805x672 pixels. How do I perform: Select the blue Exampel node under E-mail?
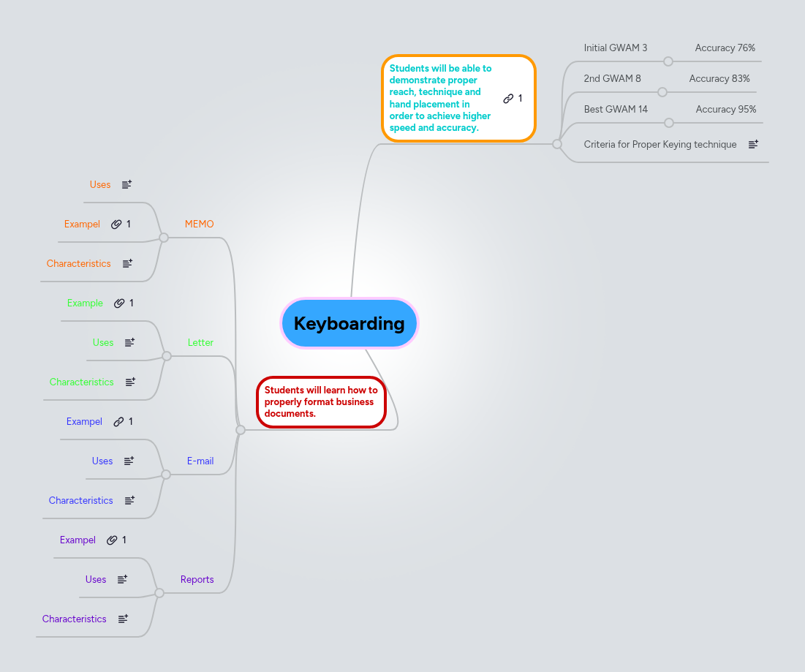[84, 421]
